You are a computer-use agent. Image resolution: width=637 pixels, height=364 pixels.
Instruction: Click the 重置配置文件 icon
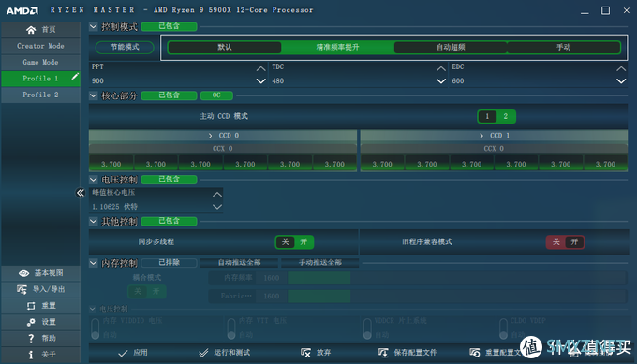tap(475, 353)
